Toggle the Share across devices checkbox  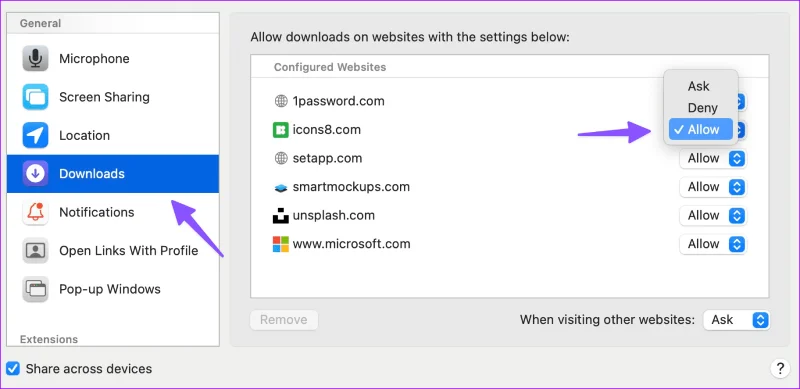(13, 369)
